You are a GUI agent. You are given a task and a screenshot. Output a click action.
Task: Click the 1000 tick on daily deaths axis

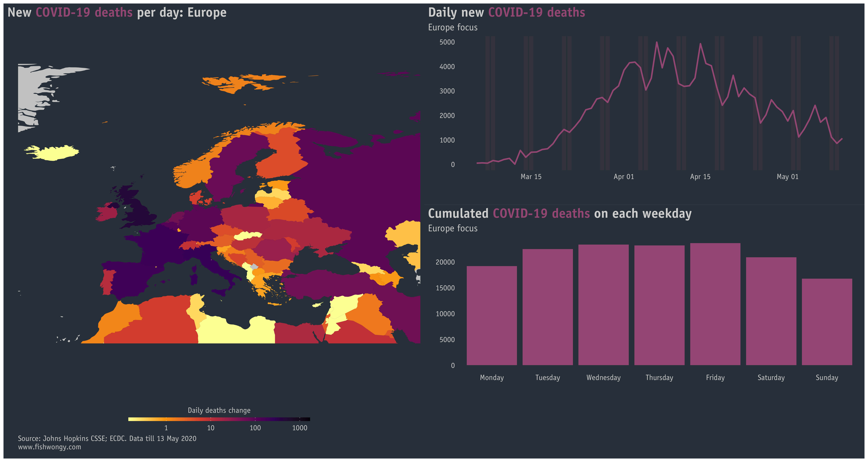(447, 140)
